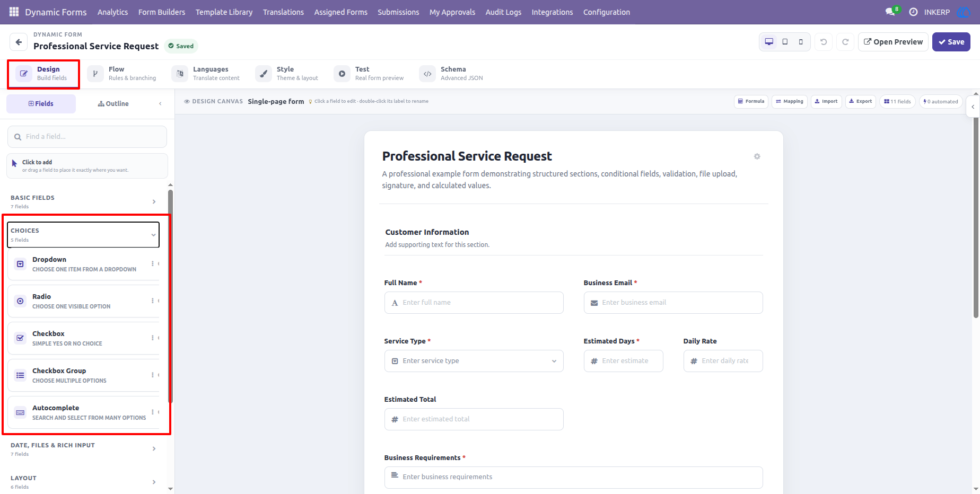The height and width of the screenshot is (494, 980).
Task: Switch to mobile preview device
Action: (x=801, y=42)
